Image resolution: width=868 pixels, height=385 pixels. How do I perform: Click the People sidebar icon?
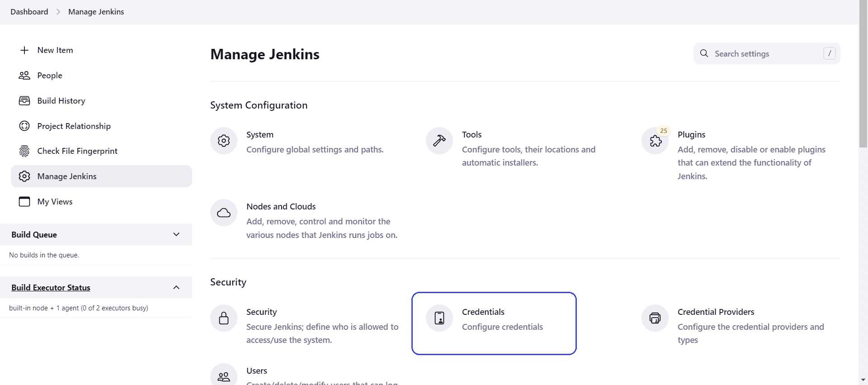click(24, 76)
